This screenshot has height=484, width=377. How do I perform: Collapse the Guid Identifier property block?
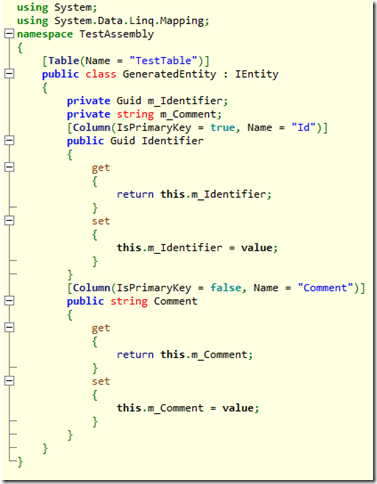tap(9, 141)
